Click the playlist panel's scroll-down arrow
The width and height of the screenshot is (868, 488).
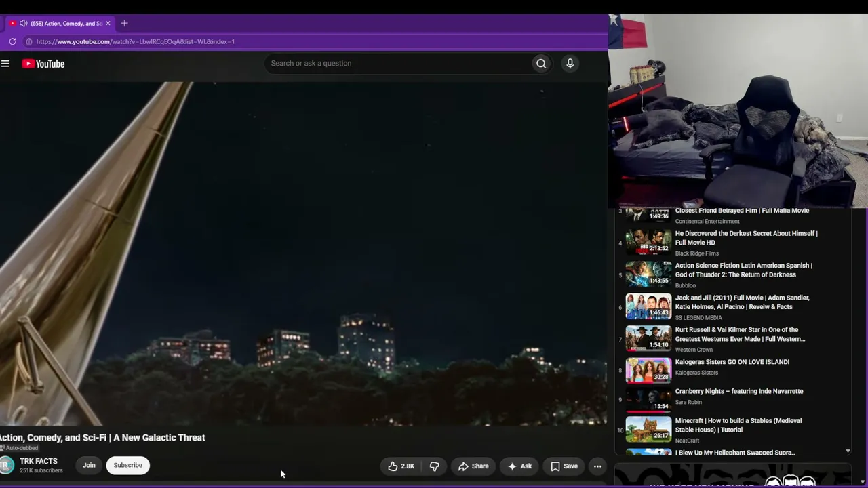click(x=848, y=451)
